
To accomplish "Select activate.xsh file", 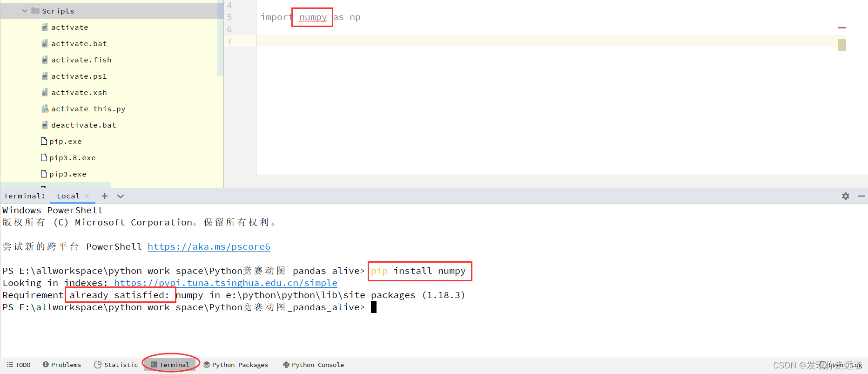I will pos(79,93).
